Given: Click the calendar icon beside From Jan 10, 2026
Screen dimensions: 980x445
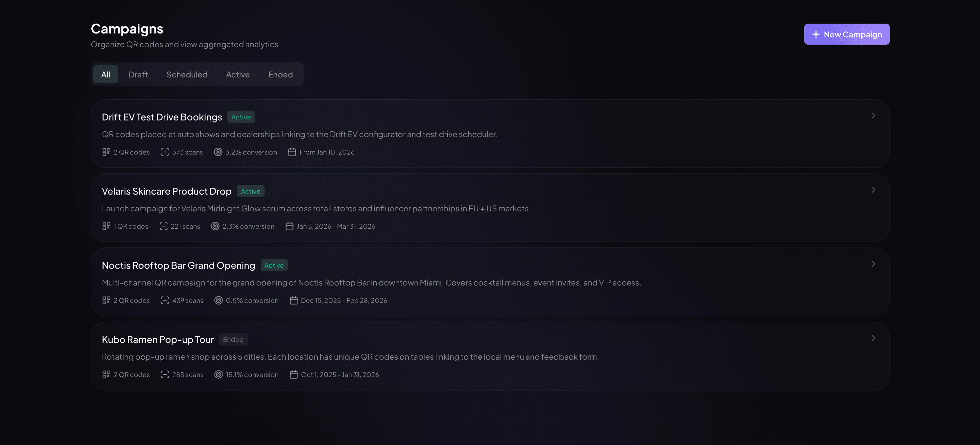Looking at the screenshot, I should click(292, 152).
